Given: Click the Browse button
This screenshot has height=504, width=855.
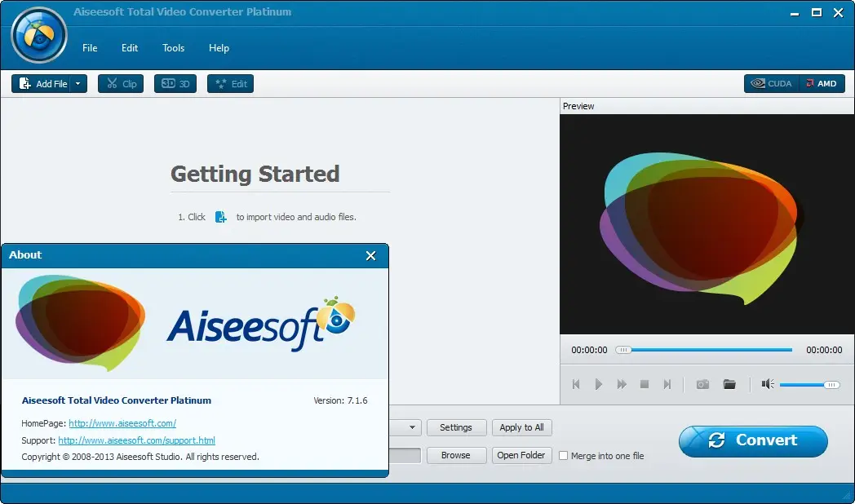Looking at the screenshot, I should [x=456, y=456].
